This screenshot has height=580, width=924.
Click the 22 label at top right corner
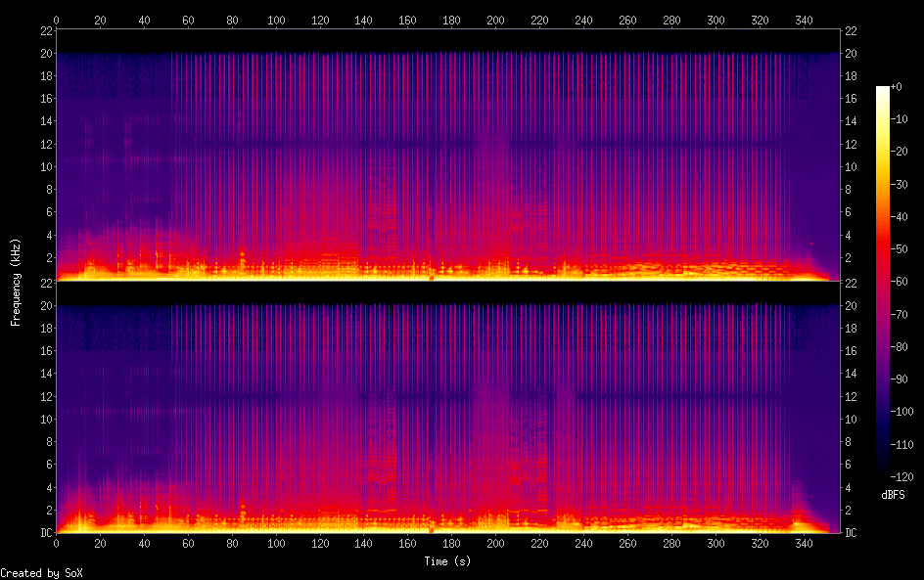coord(851,30)
